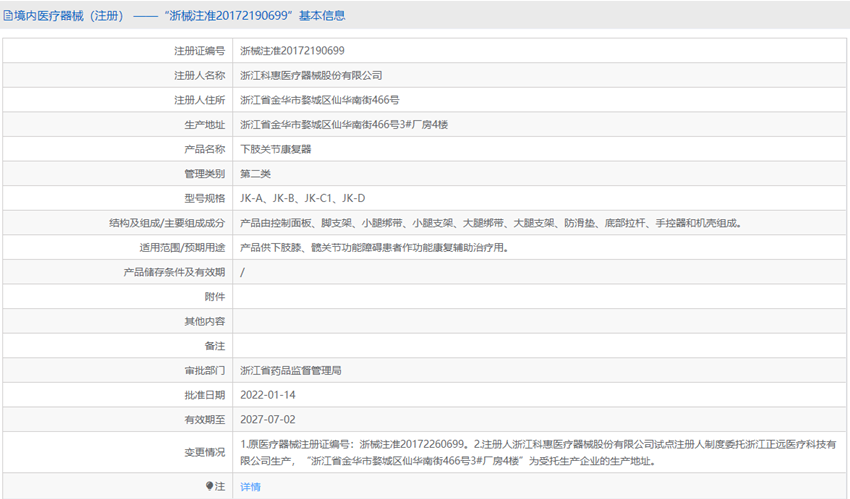
Task: Click the page title 境内医疗器械（注册）
Action: [69, 16]
